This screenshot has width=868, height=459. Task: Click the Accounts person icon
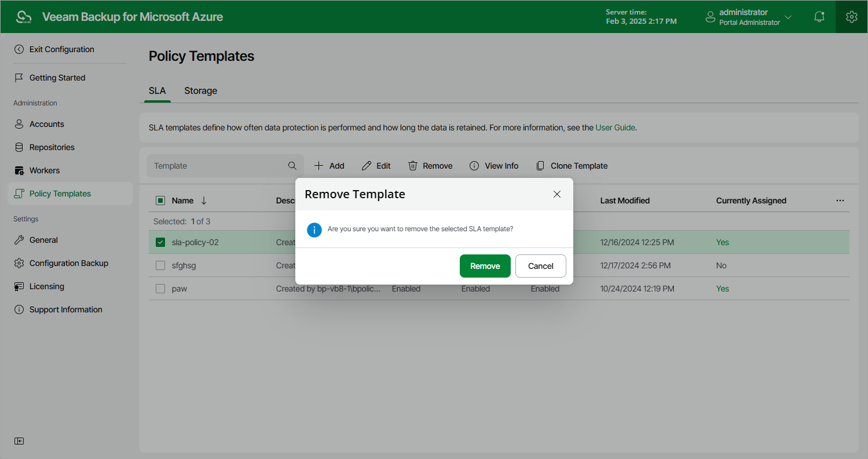[x=19, y=124]
